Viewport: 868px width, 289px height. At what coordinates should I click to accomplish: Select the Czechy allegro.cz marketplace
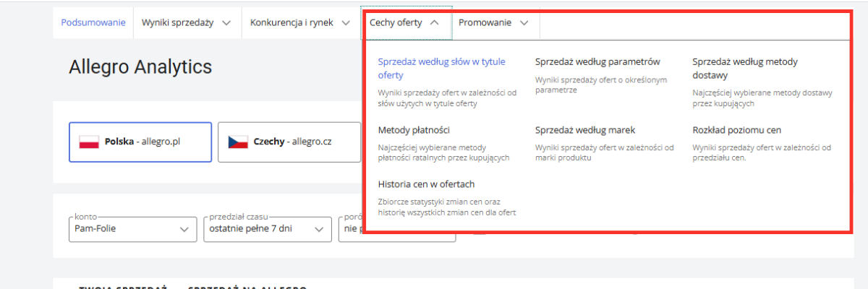(289, 142)
